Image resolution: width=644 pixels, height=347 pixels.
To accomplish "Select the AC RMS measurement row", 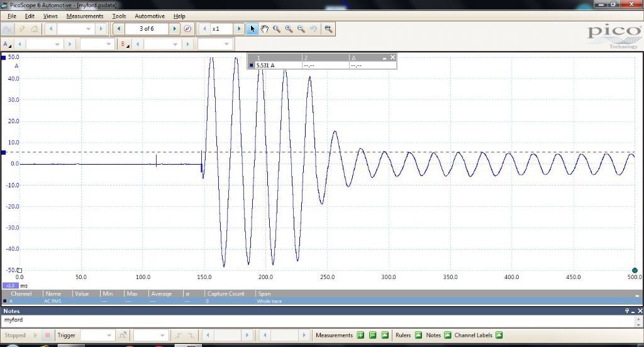I will [321, 301].
